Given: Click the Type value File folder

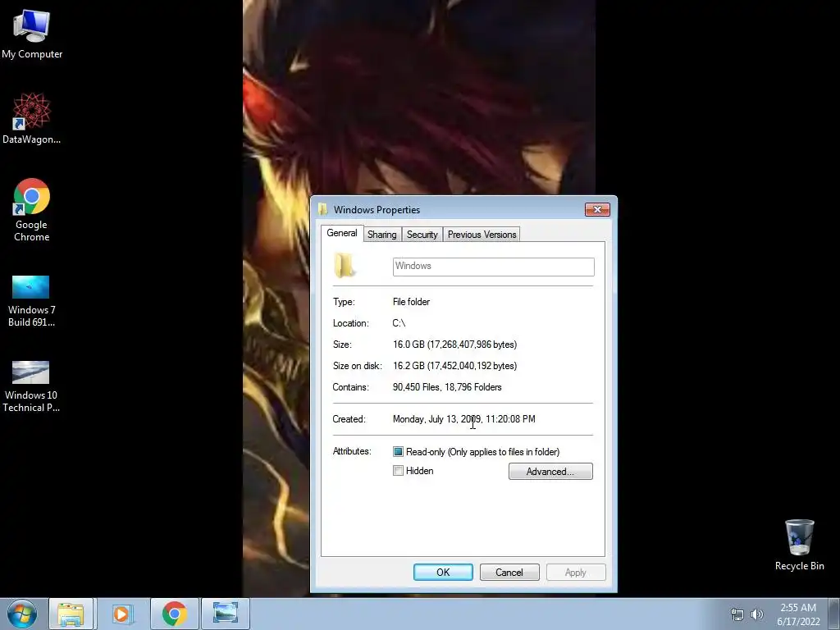Looking at the screenshot, I should 411,302.
